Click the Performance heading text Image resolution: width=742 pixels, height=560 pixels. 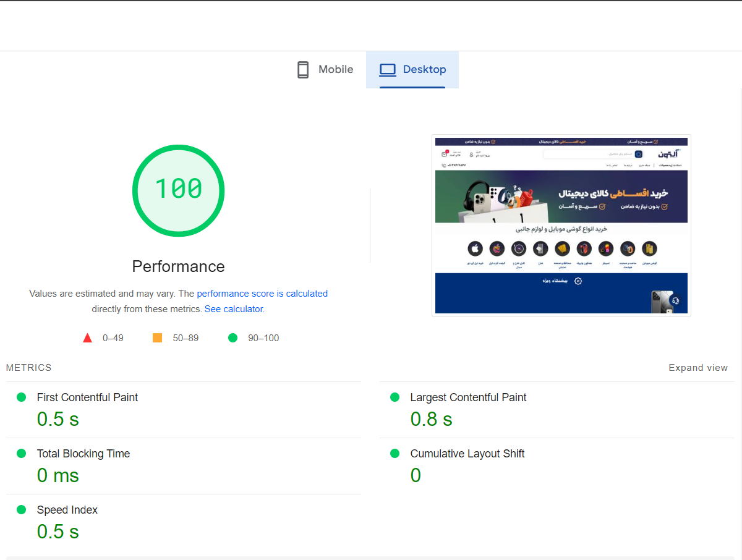[x=178, y=266]
